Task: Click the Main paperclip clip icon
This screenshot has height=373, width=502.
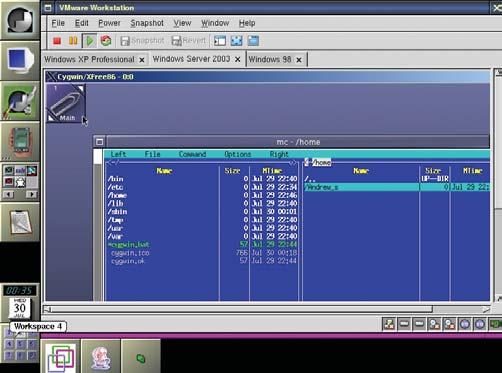Action: 66,104
